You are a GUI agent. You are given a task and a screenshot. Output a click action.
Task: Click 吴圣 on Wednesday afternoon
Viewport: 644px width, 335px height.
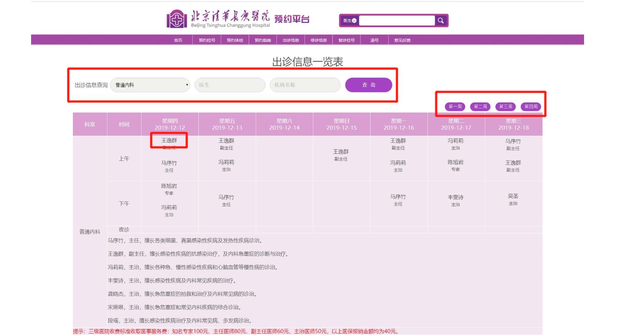513,196
